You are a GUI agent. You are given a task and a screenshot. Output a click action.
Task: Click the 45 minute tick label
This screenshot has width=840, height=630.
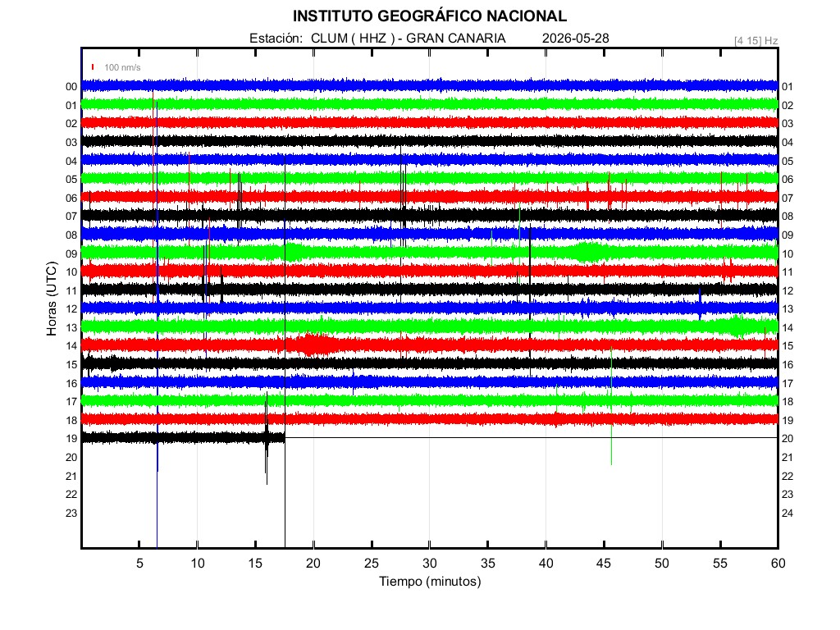pos(604,563)
